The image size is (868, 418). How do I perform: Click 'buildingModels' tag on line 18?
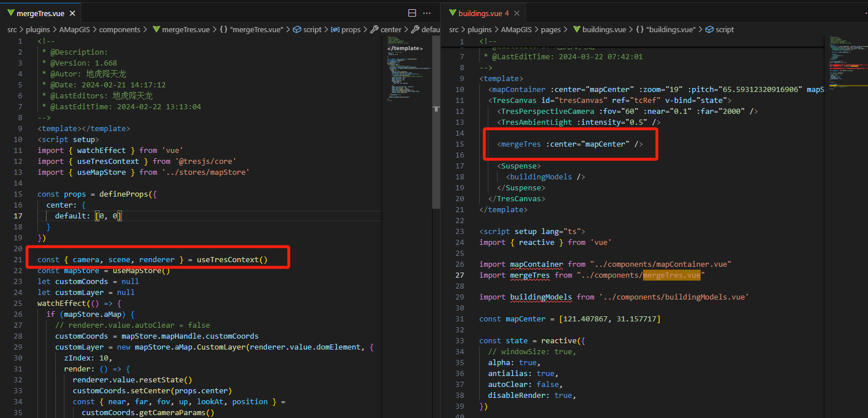click(541, 177)
